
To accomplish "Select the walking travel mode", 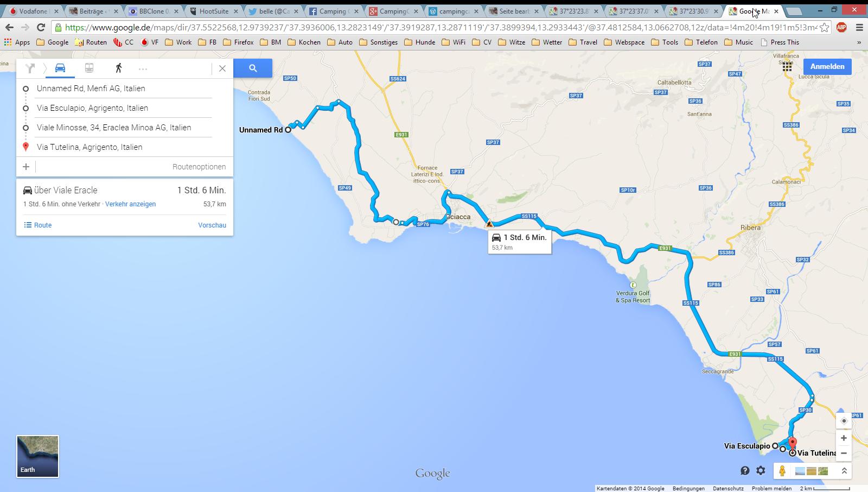I will click(x=118, y=68).
